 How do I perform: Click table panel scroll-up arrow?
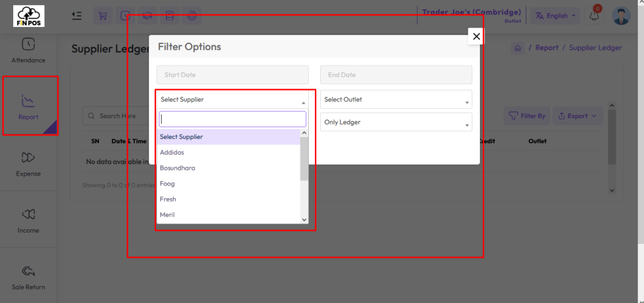point(612,106)
